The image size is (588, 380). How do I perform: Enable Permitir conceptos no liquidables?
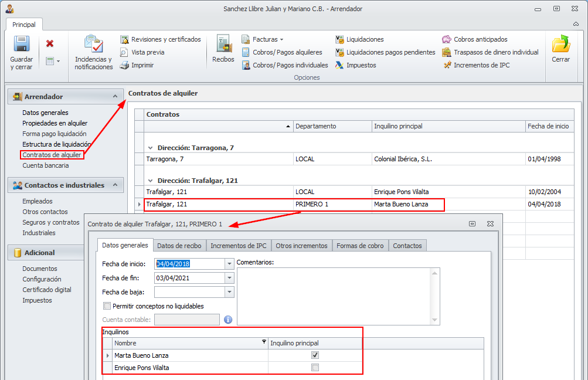pyautogui.click(x=107, y=306)
